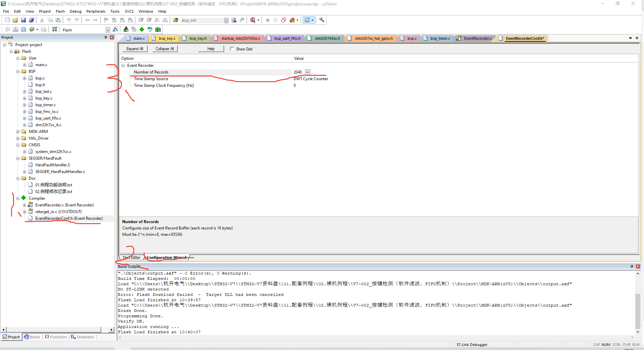The image size is (644, 350).
Task: Open the Number of Records value dropdown
Action: [x=307, y=72]
